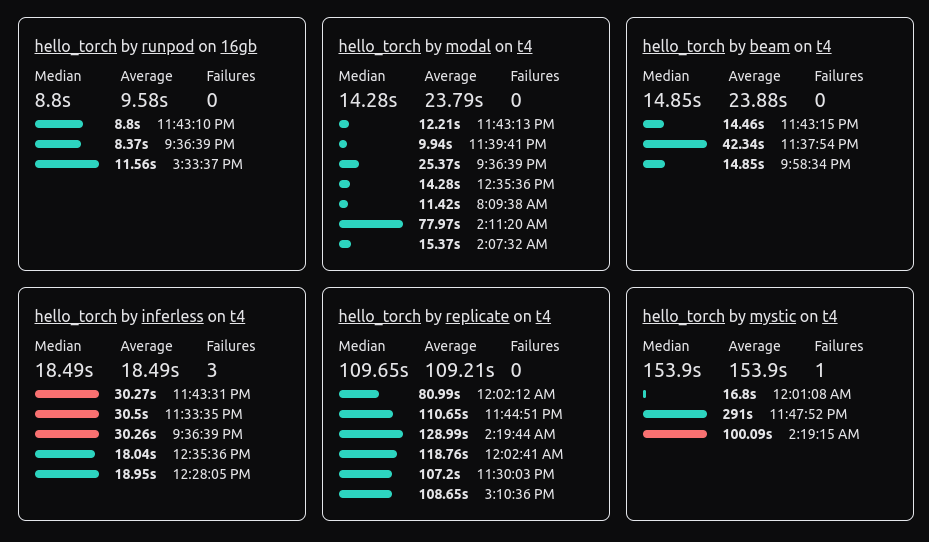This screenshot has height=542, width=929.
Task: Click the replicate median value 109.65s
Action: [x=373, y=370]
